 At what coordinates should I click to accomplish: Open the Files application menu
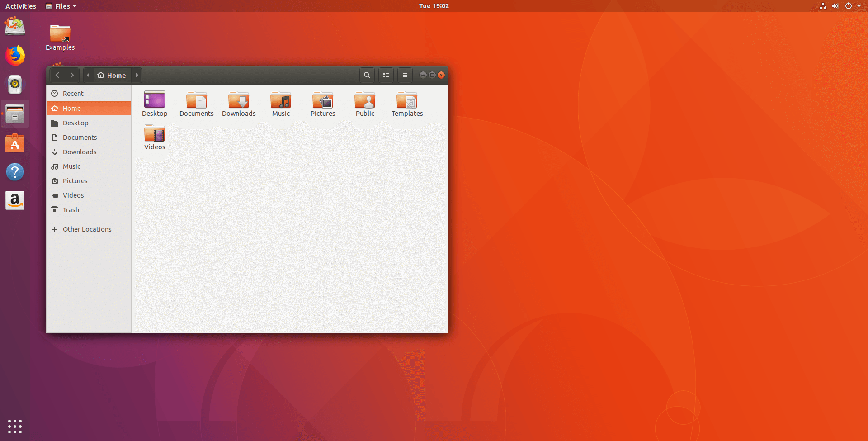point(61,6)
